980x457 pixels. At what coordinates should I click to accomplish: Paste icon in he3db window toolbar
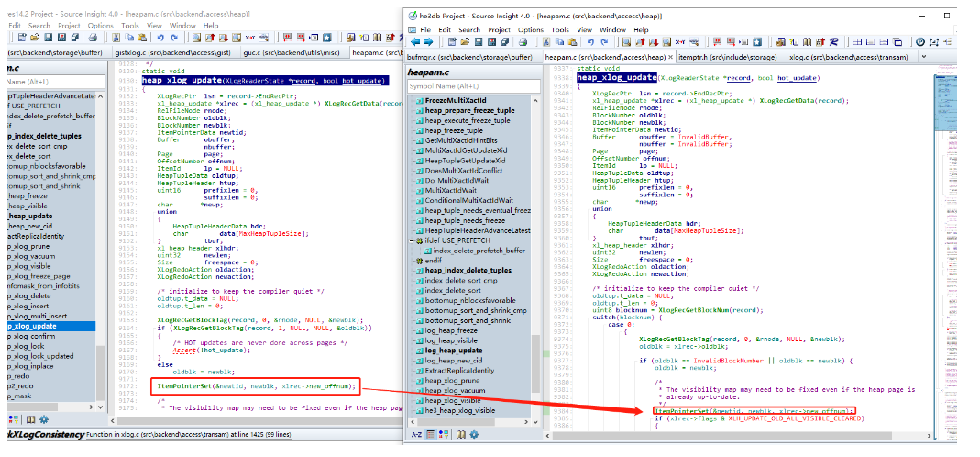572,42
